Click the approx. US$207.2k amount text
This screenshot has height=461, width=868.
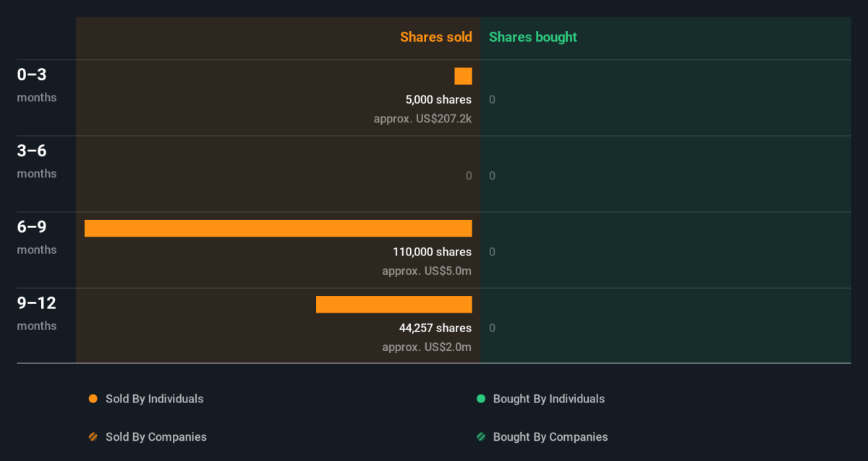click(422, 119)
